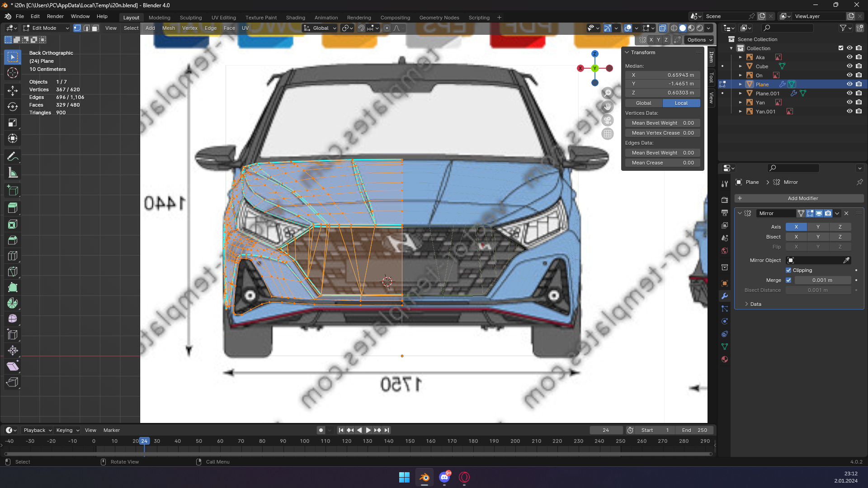Select the Measure tool
868x488 pixels.
13,173
